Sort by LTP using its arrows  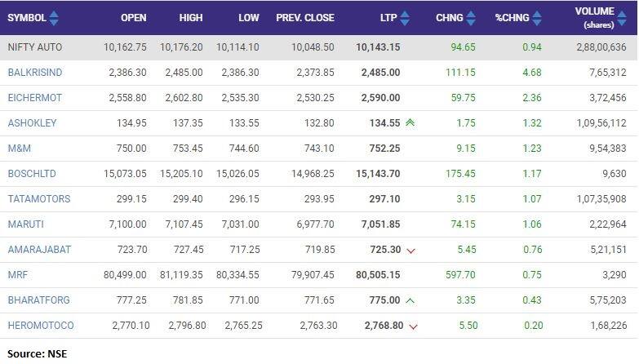pos(405,18)
